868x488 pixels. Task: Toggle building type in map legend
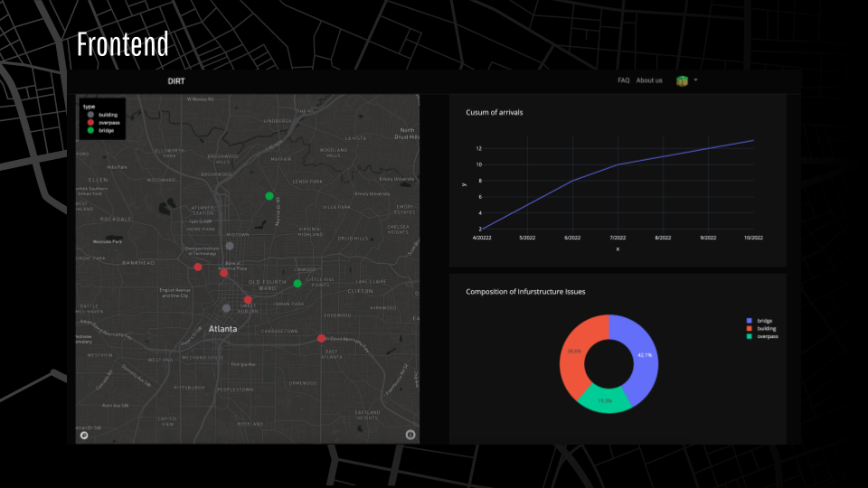[x=102, y=115]
